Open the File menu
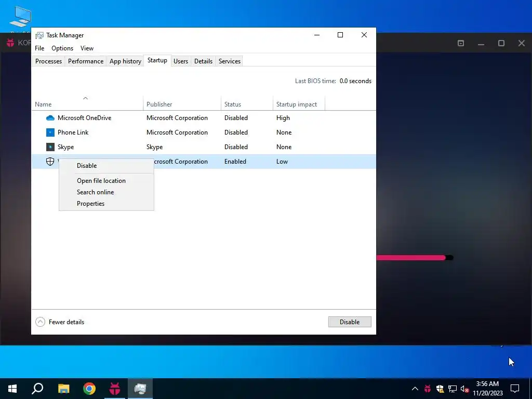Screen dimensions: 532x399 coord(39,48)
